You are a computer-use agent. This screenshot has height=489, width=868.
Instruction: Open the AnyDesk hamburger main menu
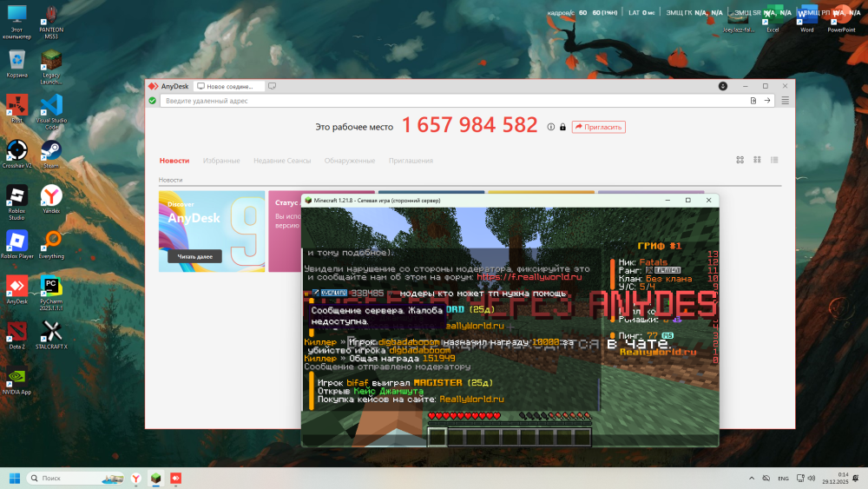click(785, 101)
